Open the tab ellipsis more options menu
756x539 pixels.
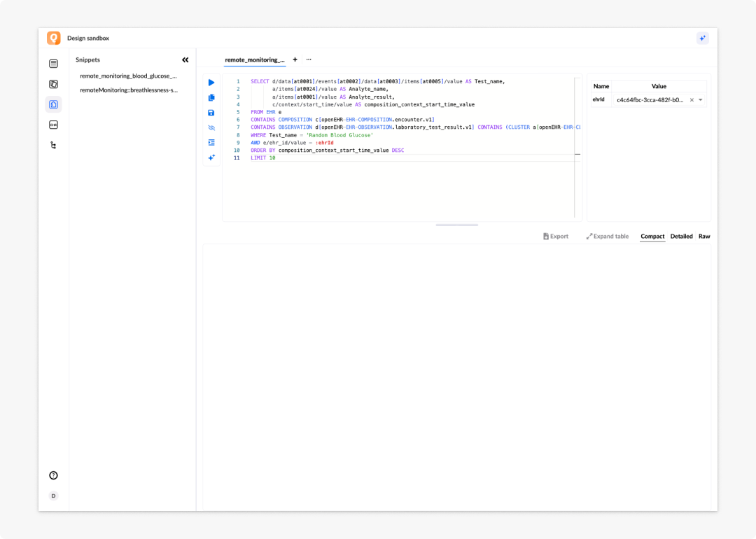click(309, 59)
